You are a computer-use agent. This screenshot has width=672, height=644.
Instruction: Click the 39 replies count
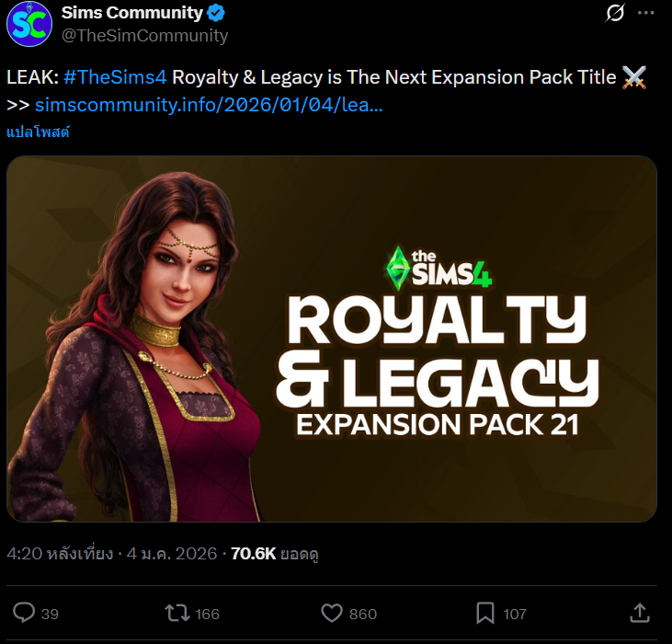click(50, 614)
